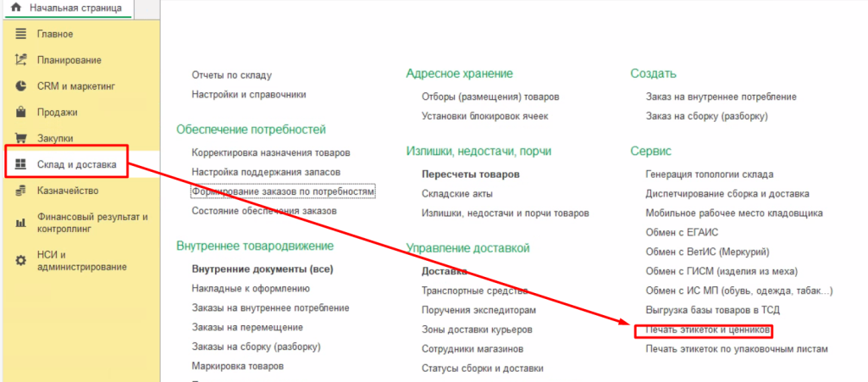Screen dimensions: 868x382
Task: Click the Адресное хранение heading
Action: (x=460, y=74)
